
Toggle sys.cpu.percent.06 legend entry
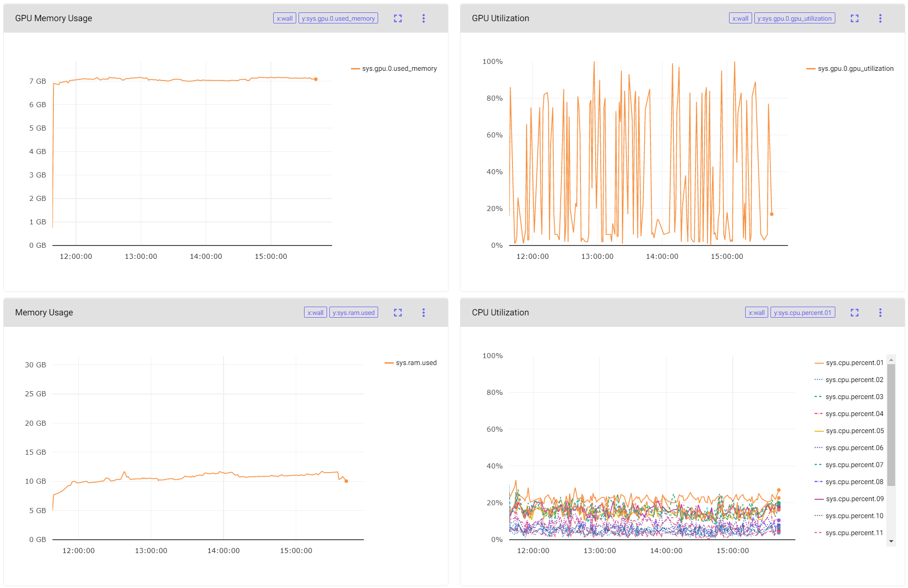[x=849, y=448]
